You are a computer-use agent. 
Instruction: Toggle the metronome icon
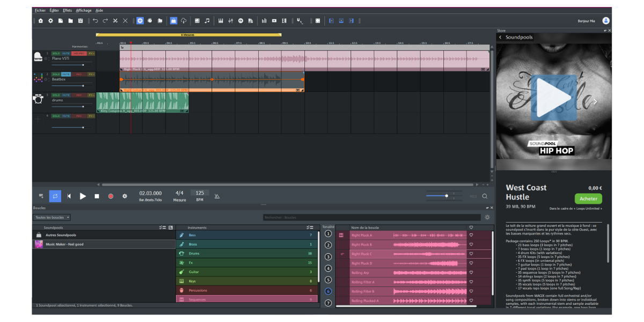217,196
